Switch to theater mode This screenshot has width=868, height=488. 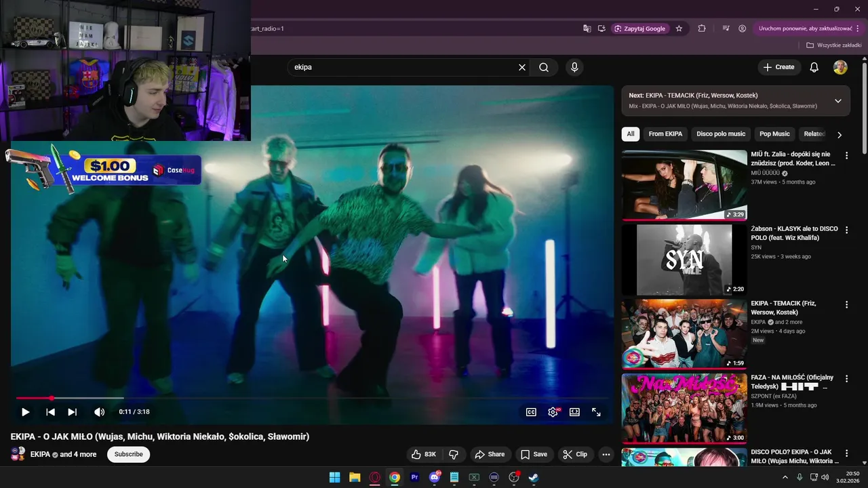click(574, 412)
